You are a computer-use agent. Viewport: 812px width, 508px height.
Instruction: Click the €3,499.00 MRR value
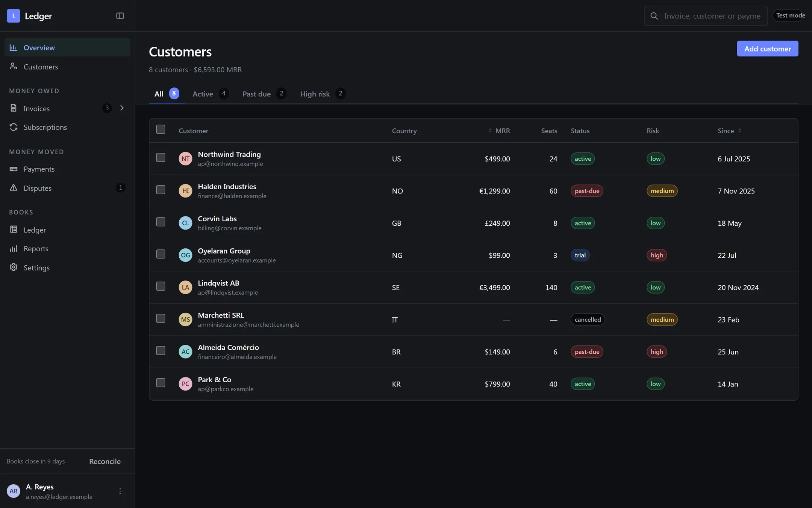(x=494, y=287)
